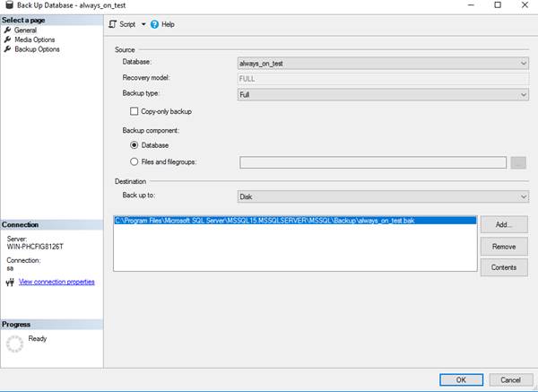This screenshot has height=392, width=538.
Task: Click the database title bar icon
Action: pyautogui.click(x=9, y=6)
